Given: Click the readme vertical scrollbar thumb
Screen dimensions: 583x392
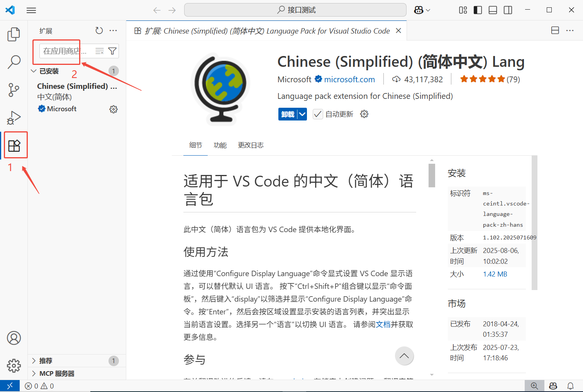Looking at the screenshot, I should (x=432, y=175).
